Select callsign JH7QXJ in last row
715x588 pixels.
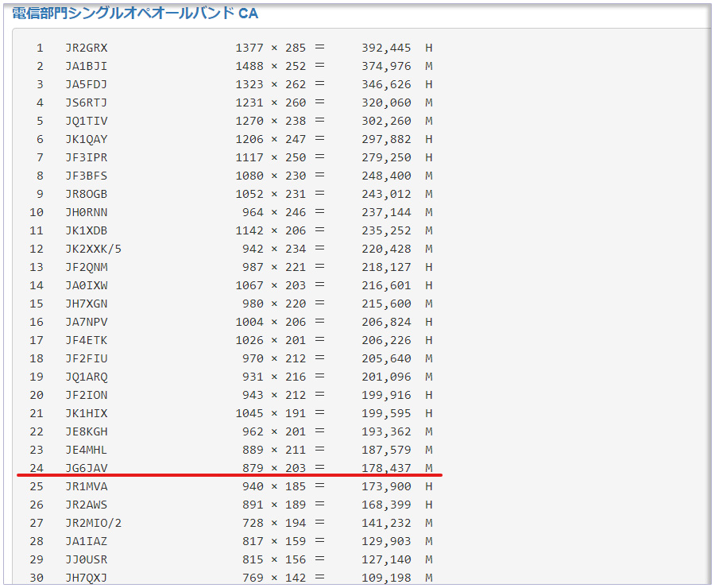click(x=86, y=578)
